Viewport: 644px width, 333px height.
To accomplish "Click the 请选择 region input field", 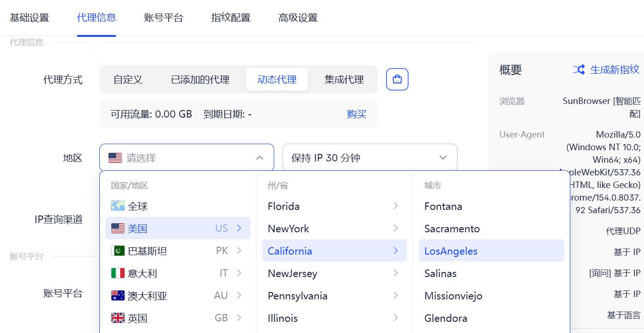I will point(187,158).
